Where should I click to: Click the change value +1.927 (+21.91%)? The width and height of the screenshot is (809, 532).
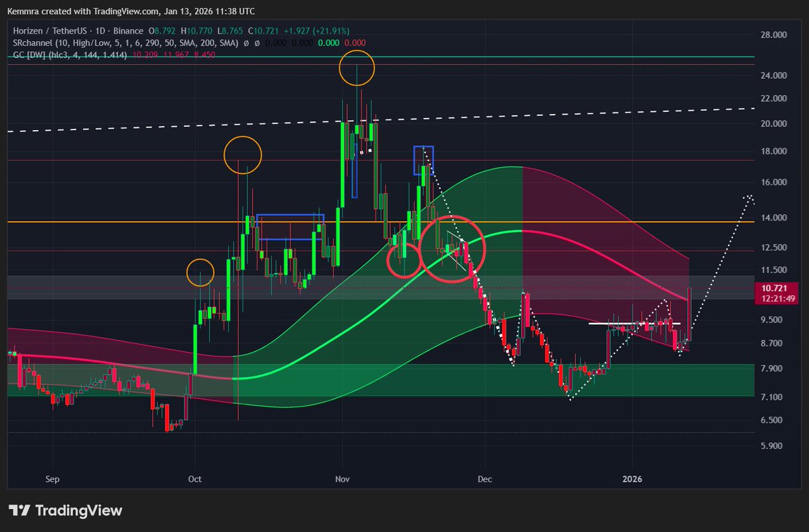click(316, 31)
